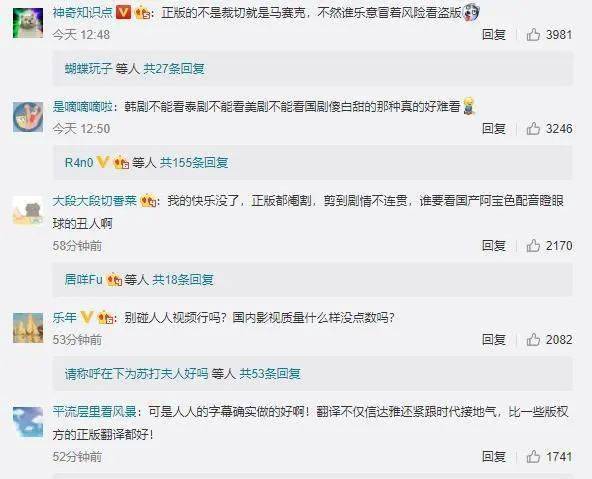Screen dimensions: 592x479
Task: Reply to the comment posted 58分钟前
Action: 494,246
